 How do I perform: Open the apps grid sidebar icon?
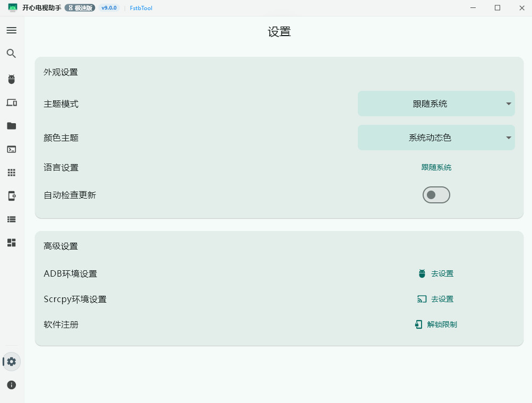[x=12, y=173]
